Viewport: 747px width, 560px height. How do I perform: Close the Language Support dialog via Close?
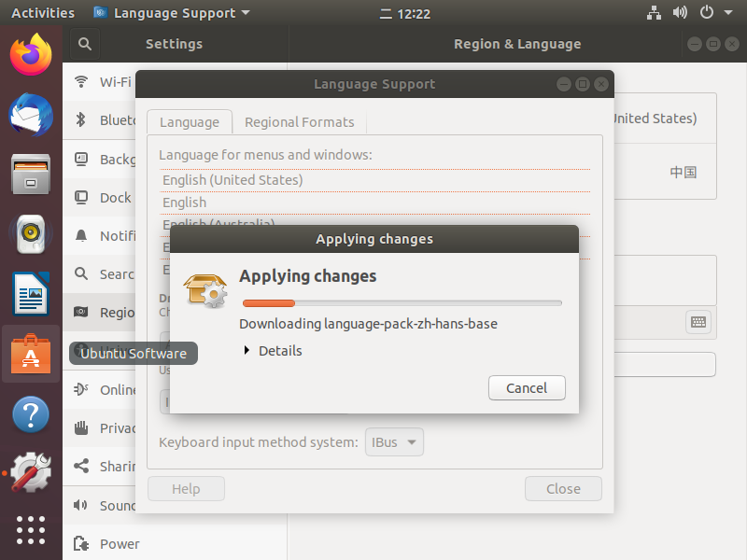tap(563, 488)
